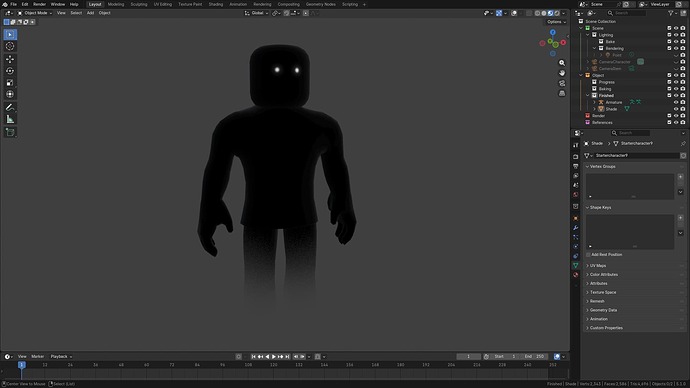Open the Modifiers wrench tab icon
Screen dimensions: 690x388
pos(576,228)
